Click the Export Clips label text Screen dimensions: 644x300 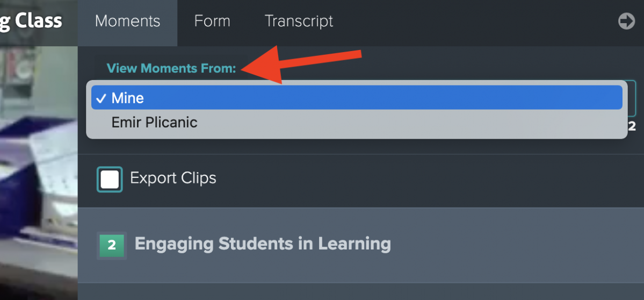coord(173,178)
